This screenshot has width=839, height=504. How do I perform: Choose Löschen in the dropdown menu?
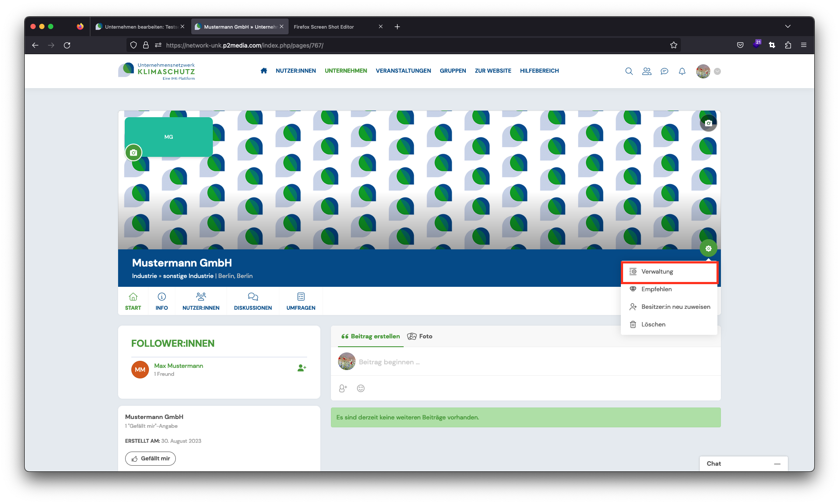(x=669, y=324)
